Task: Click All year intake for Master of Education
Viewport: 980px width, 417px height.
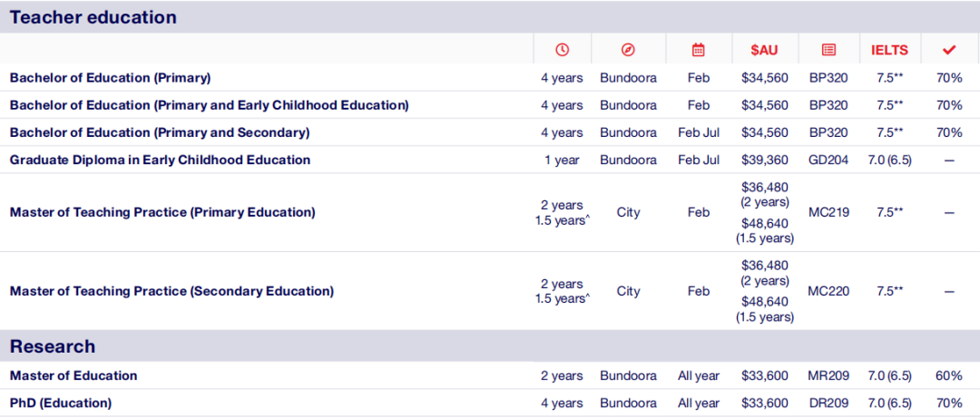Action: 698,376
